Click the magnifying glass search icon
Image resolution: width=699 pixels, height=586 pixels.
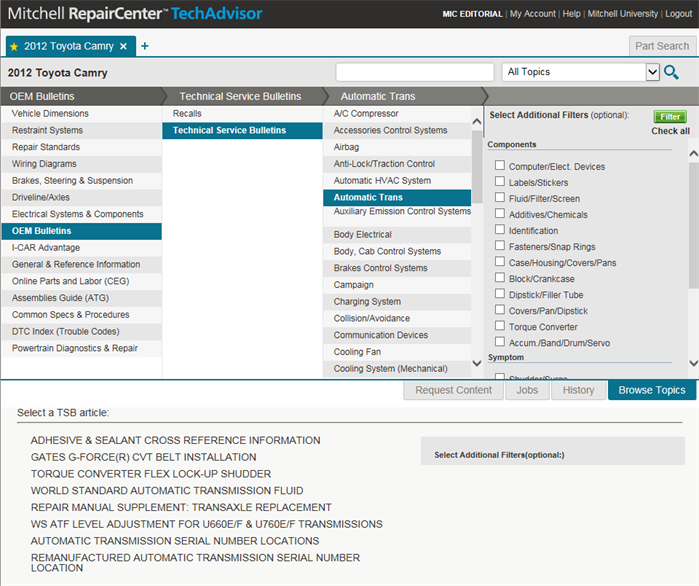pos(671,72)
